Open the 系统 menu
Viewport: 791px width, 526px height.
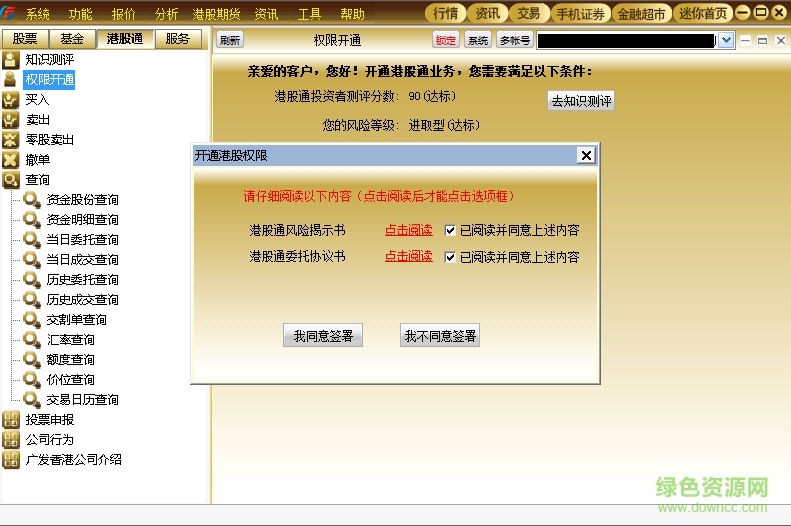point(38,14)
